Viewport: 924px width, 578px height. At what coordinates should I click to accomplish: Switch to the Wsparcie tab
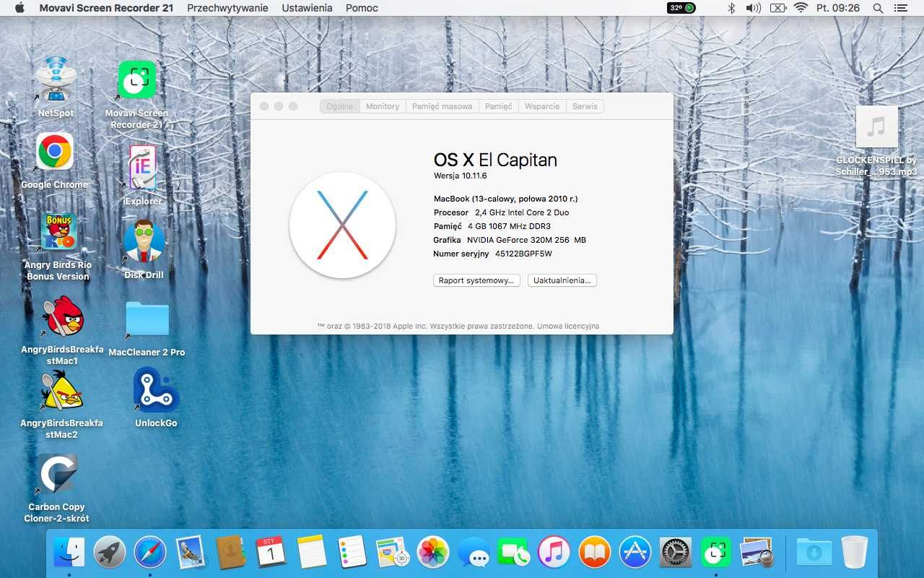542,106
